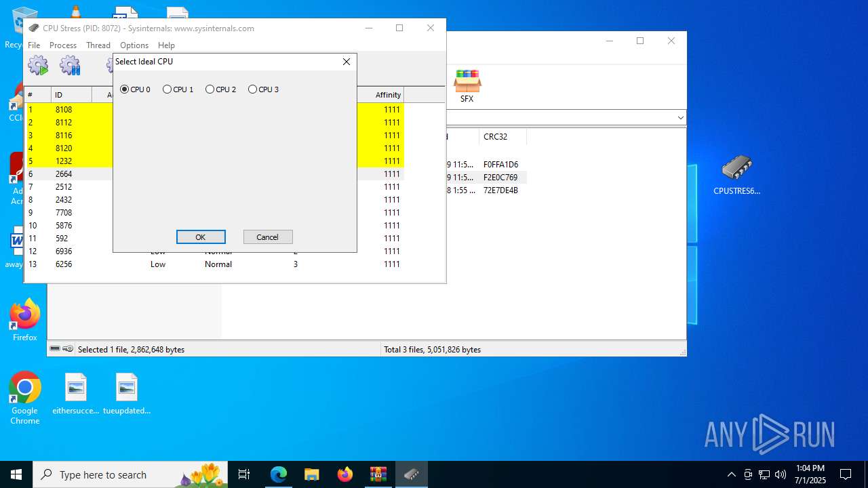Image resolution: width=868 pixels, height=488 pixels.
Task: Select thread row with ID 8108
Action: pyautogui.click(x=214, y=110)
